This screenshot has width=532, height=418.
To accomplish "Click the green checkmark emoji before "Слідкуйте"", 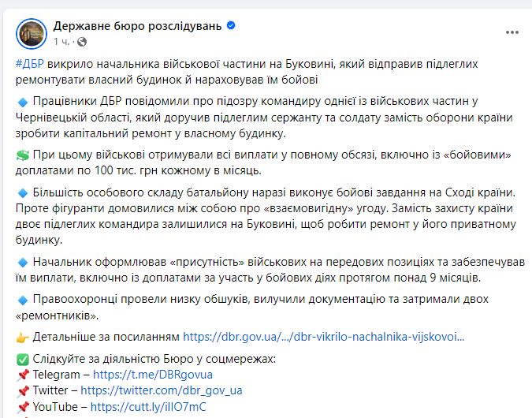I will (x=22, y=359).
